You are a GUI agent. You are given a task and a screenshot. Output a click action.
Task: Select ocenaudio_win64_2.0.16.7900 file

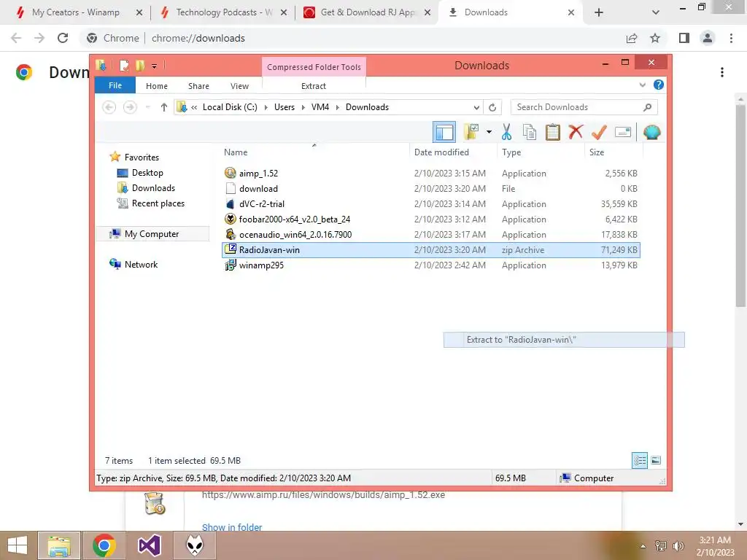coord(431,234)
